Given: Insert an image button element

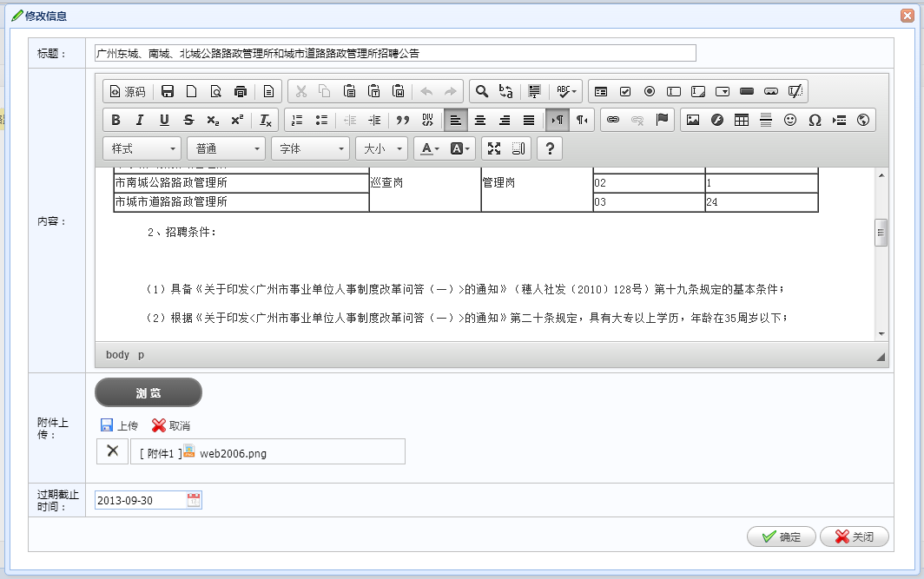Looking at the screenshot, I should [771, 91].
